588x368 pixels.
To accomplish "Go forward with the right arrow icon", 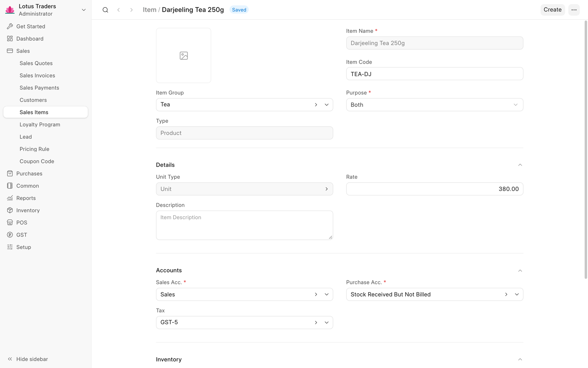I will 131,10.
